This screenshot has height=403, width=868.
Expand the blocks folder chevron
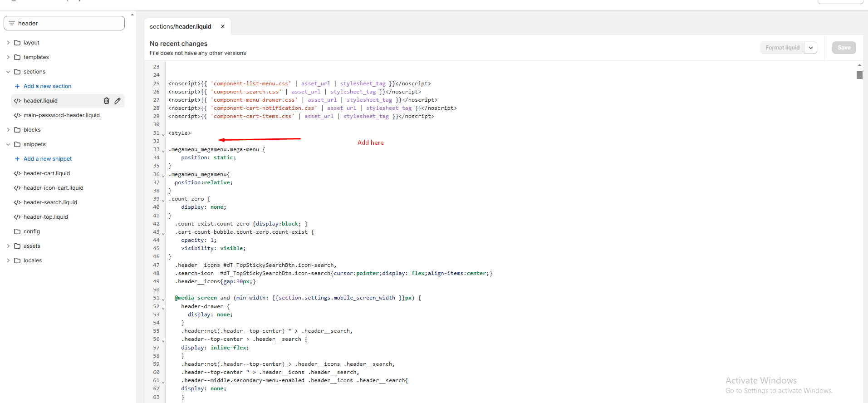(x=8, y=130)
